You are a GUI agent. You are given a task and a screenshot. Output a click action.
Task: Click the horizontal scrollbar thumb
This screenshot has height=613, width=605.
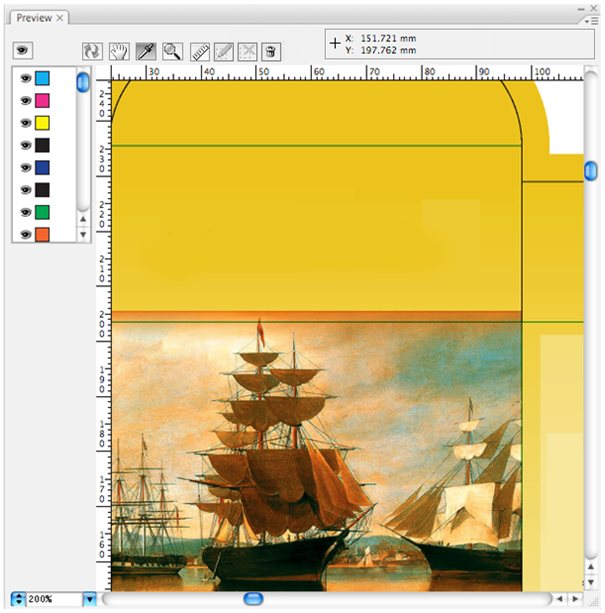click(253, 598)
